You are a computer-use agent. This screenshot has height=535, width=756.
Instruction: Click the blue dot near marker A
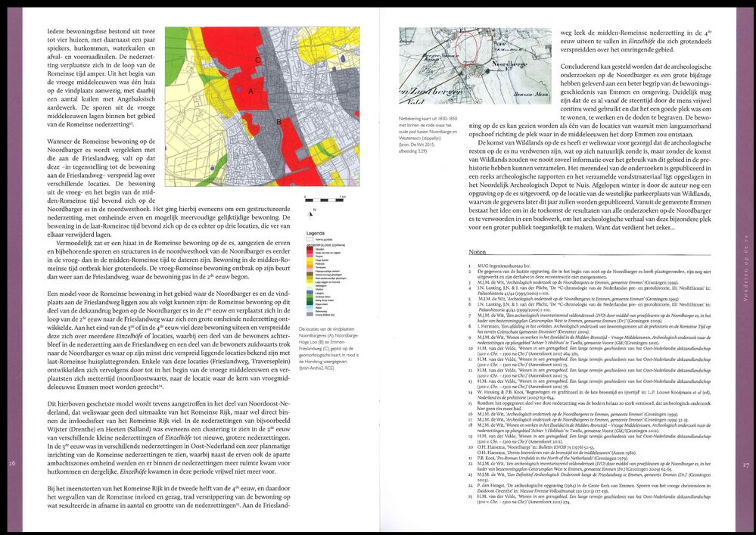point(238,89)
